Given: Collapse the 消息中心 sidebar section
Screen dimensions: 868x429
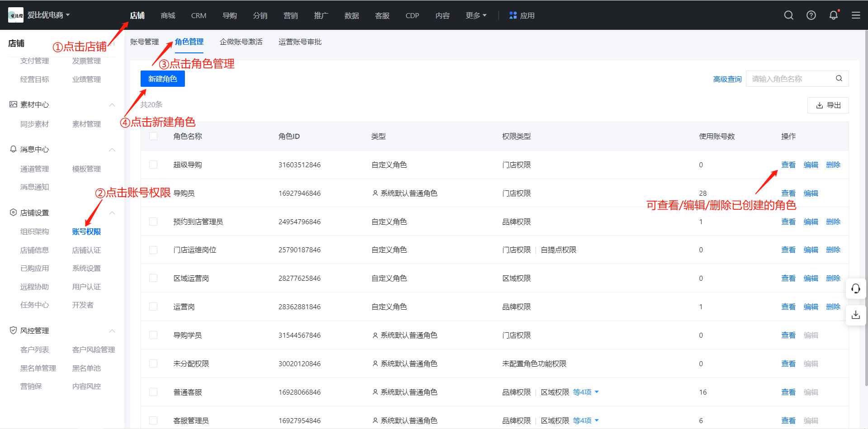Looking at the screenshot, I should pos(112,150).
